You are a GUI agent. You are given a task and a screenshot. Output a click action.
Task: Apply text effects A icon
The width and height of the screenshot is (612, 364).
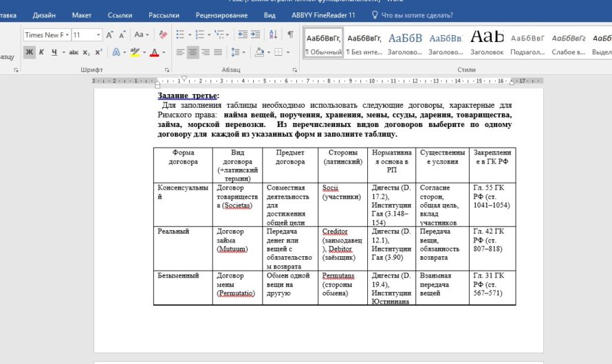click(x=116, y=52)
